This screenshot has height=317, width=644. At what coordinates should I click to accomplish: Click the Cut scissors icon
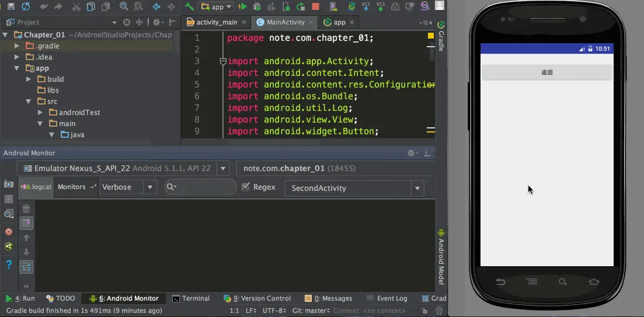[x=76, y=6]
